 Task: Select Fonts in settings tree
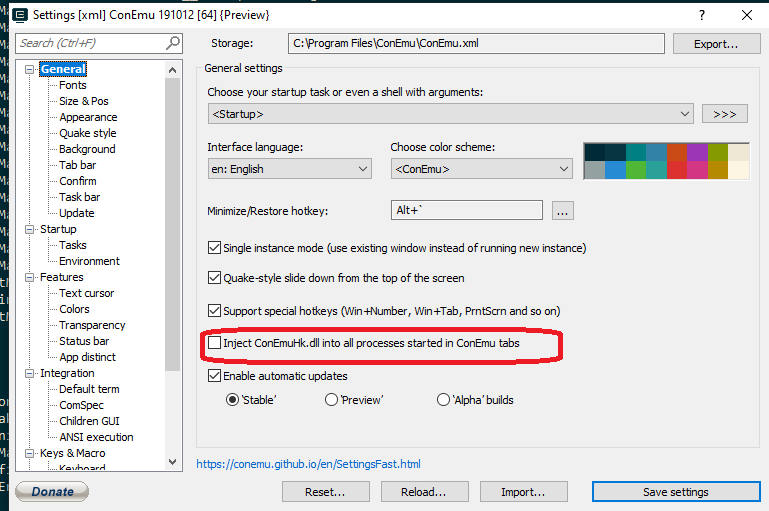73,85
